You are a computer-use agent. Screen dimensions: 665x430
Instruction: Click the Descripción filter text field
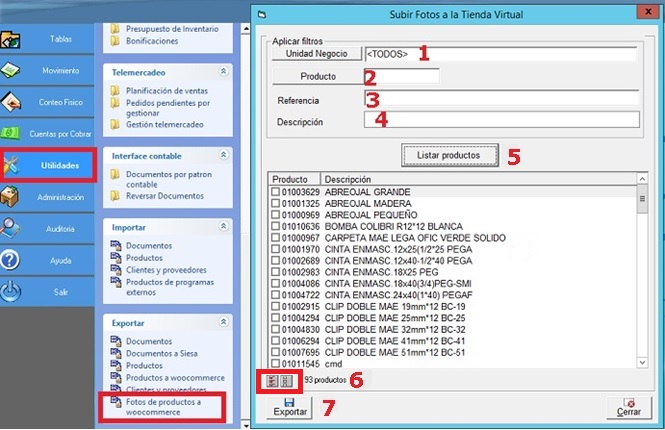click(x=502, y=121)
